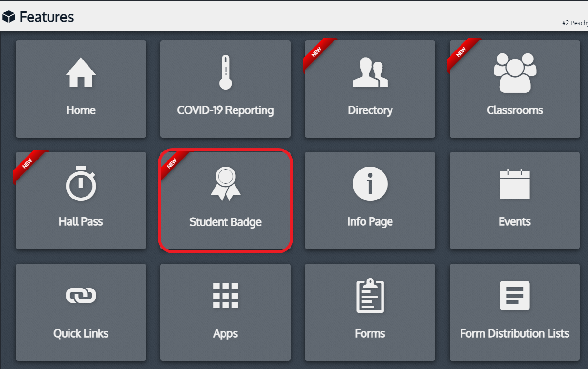Click the Hall Pass stopwatch icon

(x=81, y=184)
